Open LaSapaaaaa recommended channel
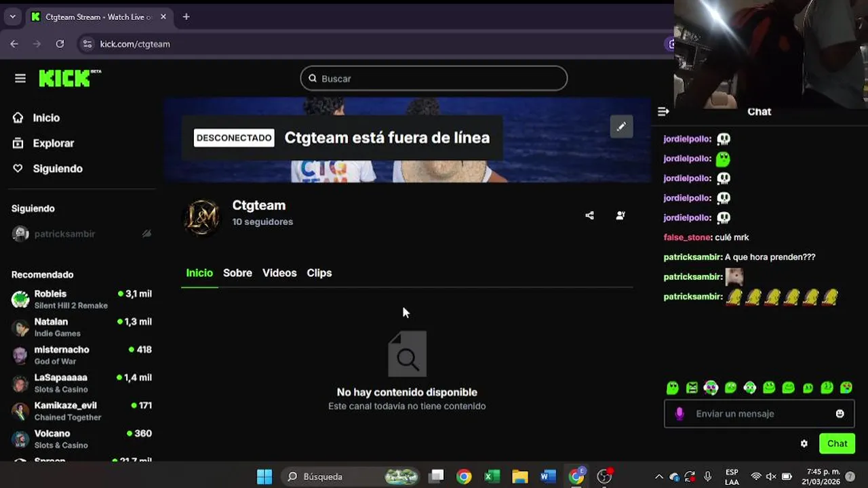The width and height of the screenshot is (868, 488). point(81,383)
